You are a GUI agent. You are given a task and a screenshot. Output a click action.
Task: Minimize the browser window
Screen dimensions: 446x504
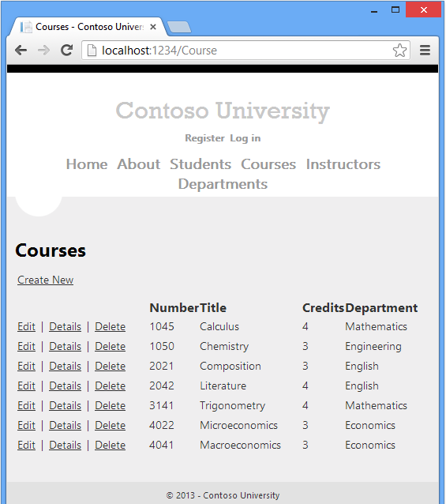[x=374, y=10]
